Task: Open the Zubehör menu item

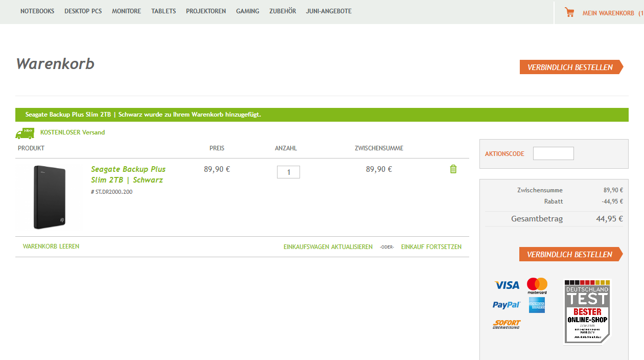Action: (283, 11)
